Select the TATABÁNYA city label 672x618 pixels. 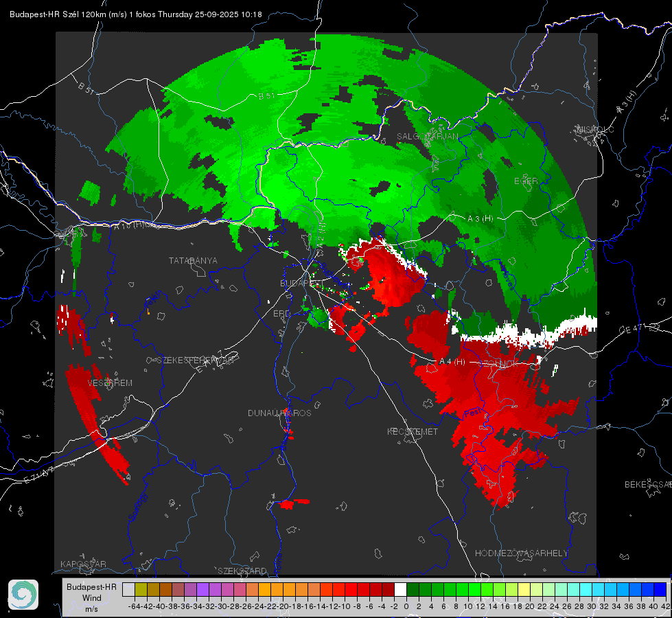click(193, 260)
